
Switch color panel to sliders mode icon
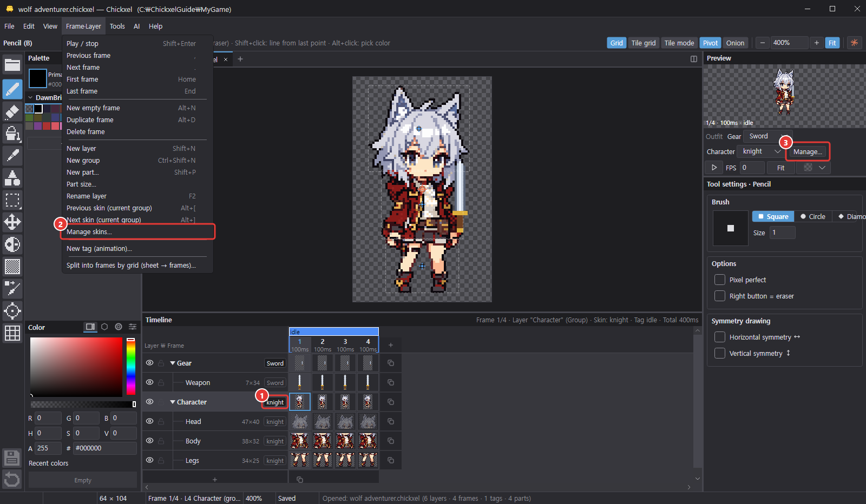(132, 327)
